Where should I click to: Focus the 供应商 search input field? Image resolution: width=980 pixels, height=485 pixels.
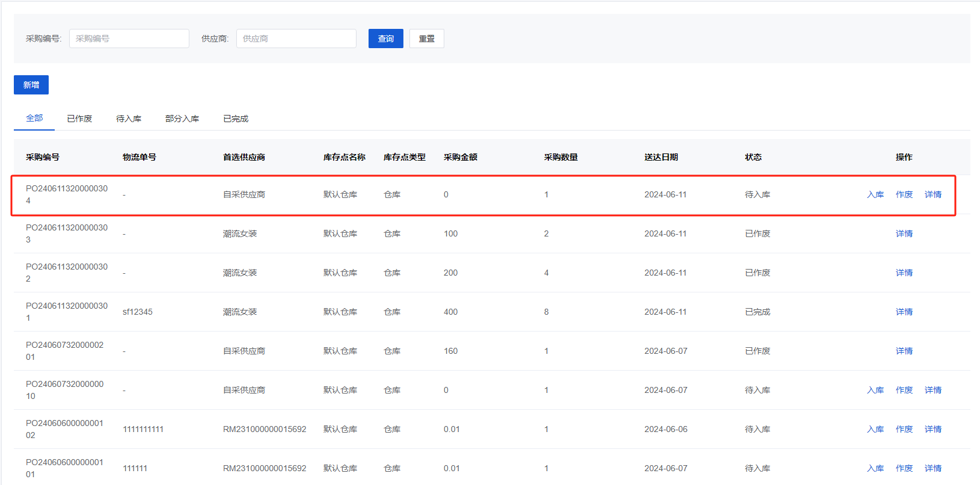click(x=296, y=39)
